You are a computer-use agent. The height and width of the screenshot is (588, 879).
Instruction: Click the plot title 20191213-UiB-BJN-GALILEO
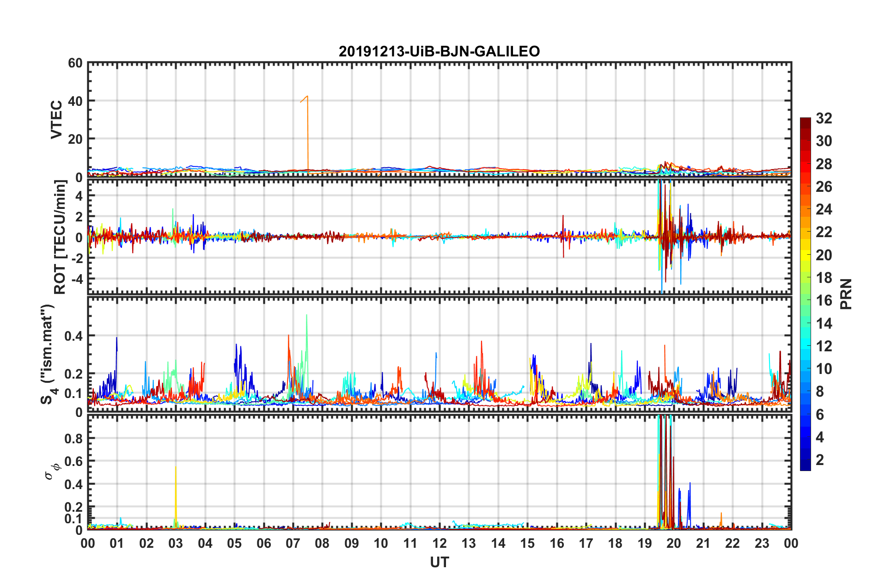click(439, 51)
